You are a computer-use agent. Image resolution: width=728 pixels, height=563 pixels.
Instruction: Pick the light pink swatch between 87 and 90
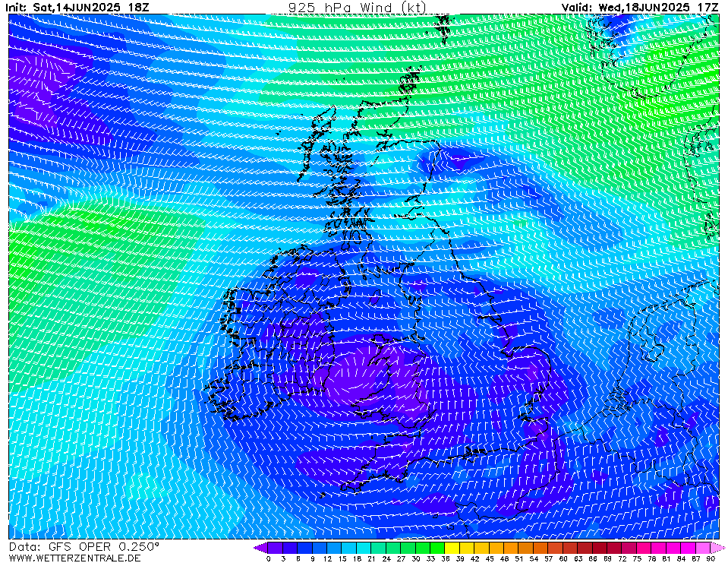(703, 548)
